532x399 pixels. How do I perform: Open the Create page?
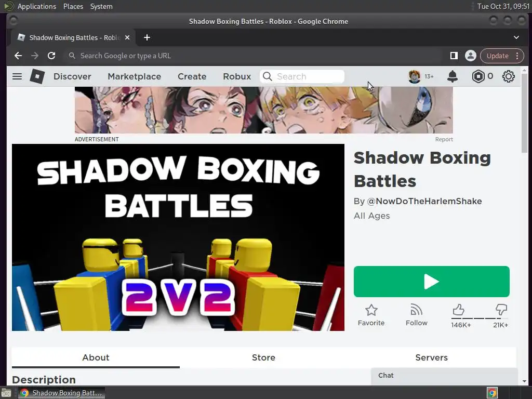[x=192, y=76]
